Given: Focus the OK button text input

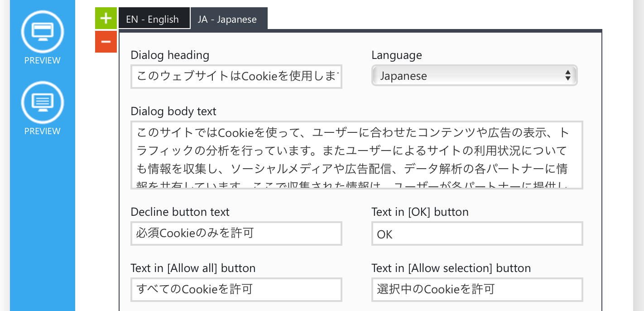Looking at the screenshot, I should pos(477,234).
